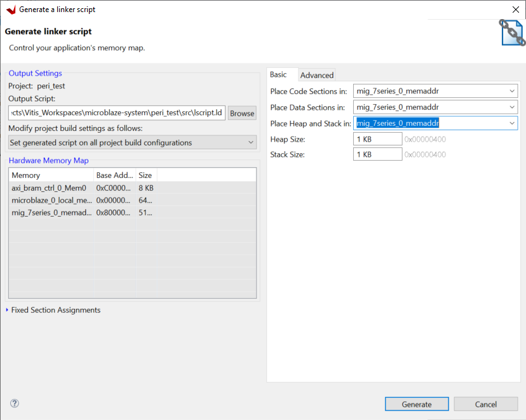Click the Project: peri_test label
The width and height of the screenshot is (526, 420).
(x=37, y=86)
